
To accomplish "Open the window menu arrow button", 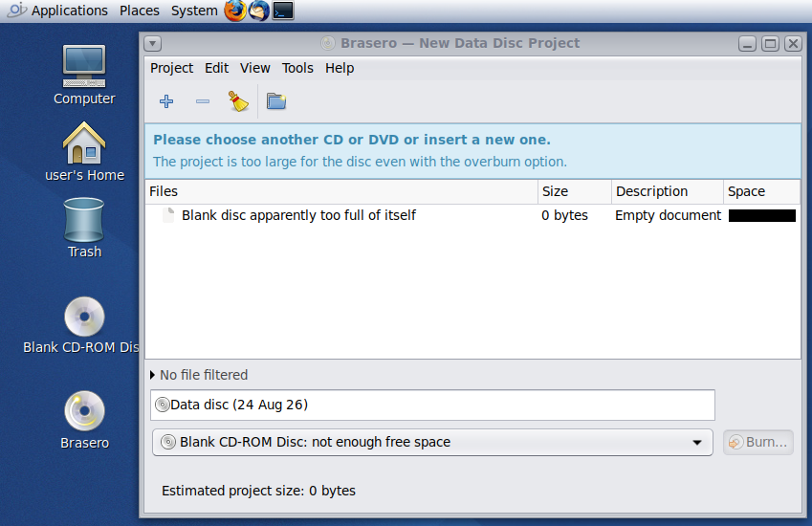I will (153, 43).
